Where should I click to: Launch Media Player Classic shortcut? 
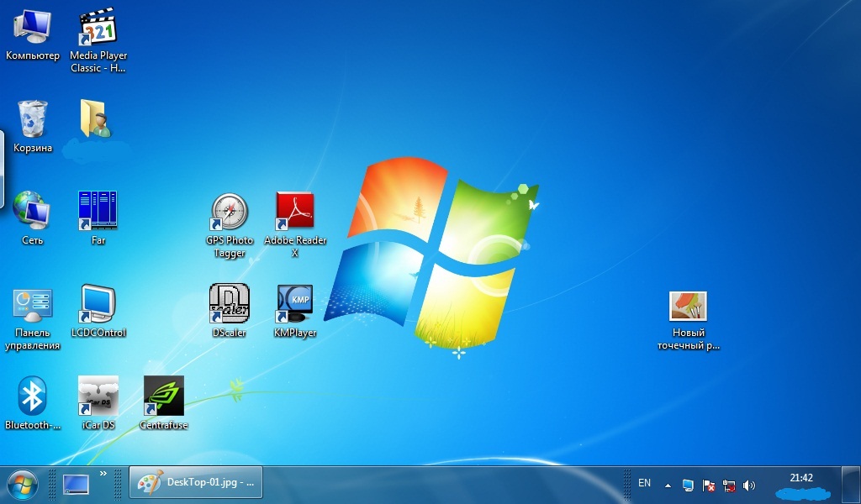tap(98, 29)
